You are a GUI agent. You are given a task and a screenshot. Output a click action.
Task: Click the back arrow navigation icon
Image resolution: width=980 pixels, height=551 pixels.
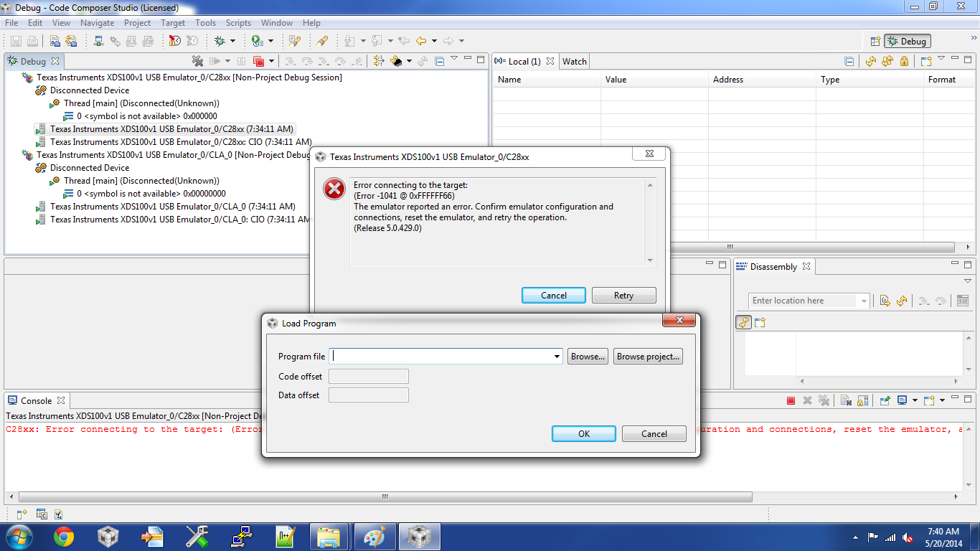421,41
